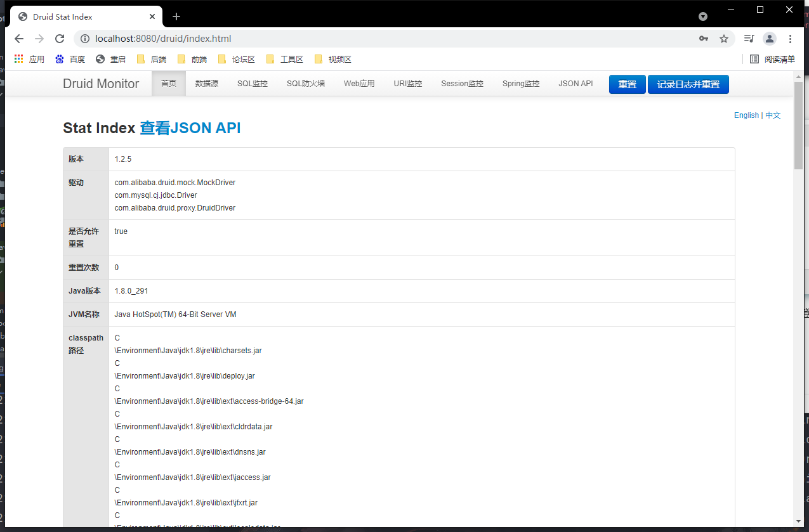Viewport: 809px width, 532px height.
Task: Open a new browser tab
Action: pyautogui.click(x=176, y=16)
